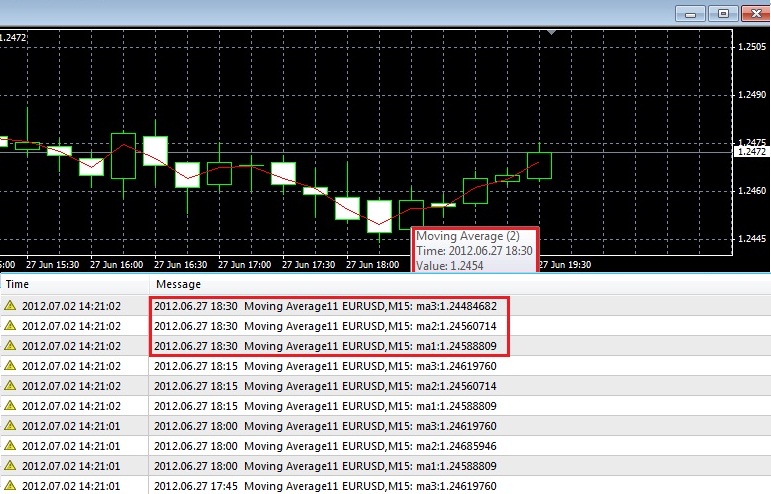
Task: Click warning icon beside 18:30 ma2 entry
Action: tap(10, 326)
